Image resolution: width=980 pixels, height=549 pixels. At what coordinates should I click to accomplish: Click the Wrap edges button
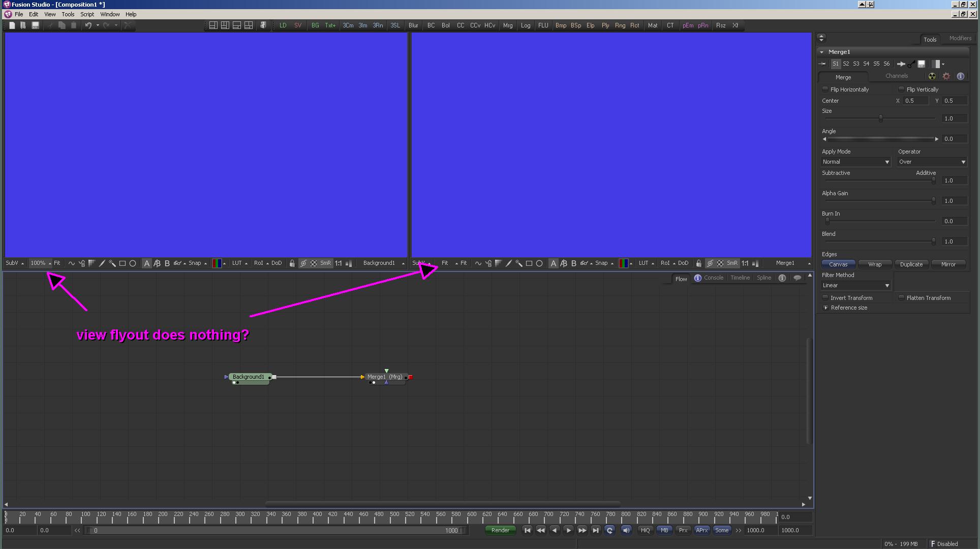(x=875, y=264)
